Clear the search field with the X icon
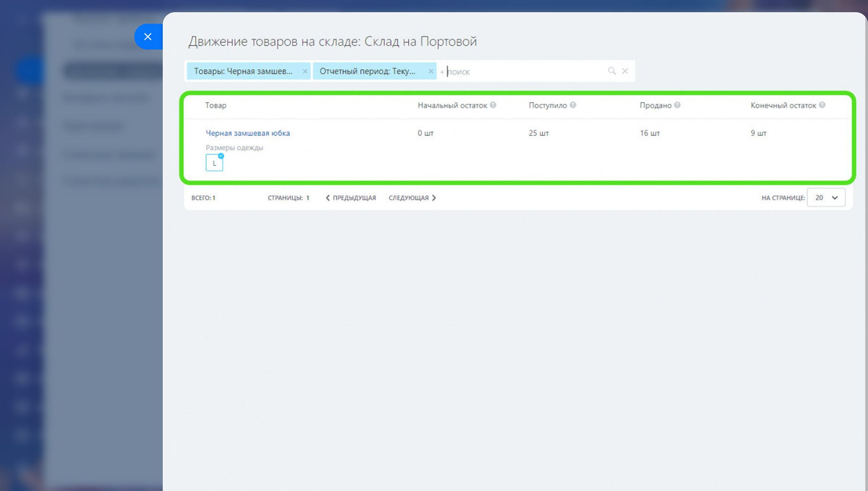The width and height of the screenshot is (868, 491). pos(625,71)
